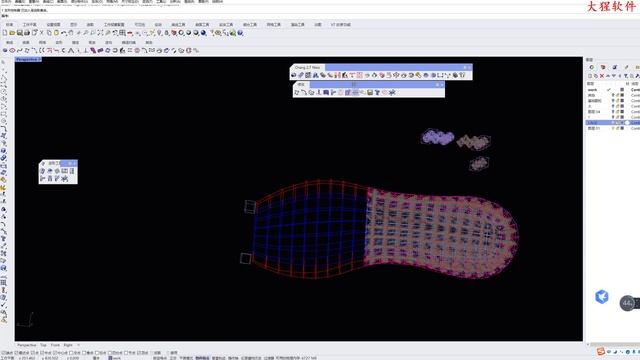This screenshot has height=360, width=640.
Task: Delete layer with red X icon
Action: click(602, 76)
